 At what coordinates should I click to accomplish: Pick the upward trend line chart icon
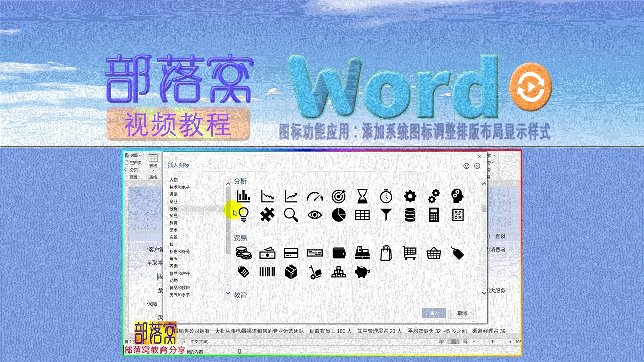[291, 196]
